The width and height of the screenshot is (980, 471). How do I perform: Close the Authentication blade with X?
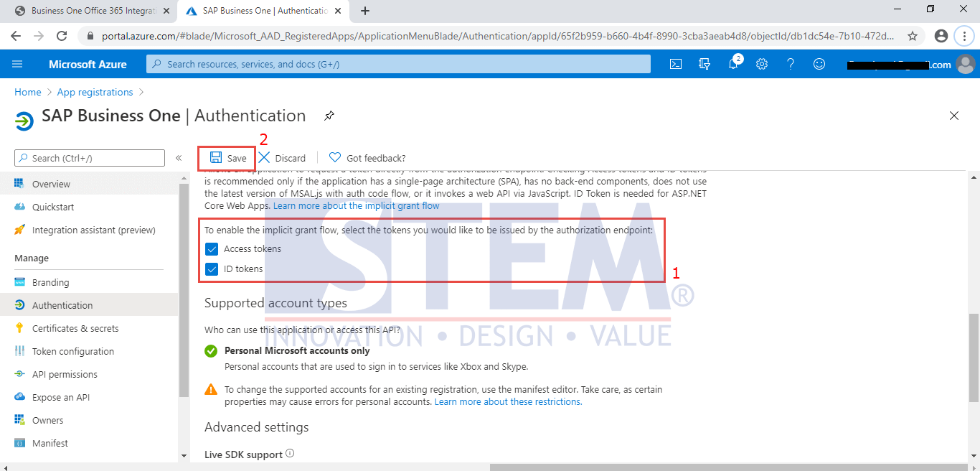click(954, 116)
